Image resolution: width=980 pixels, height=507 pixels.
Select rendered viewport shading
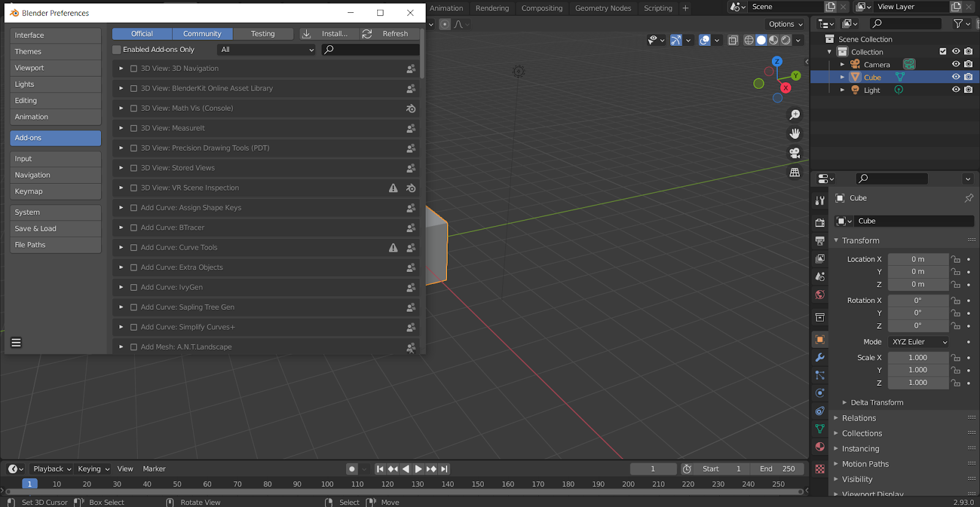786,40
